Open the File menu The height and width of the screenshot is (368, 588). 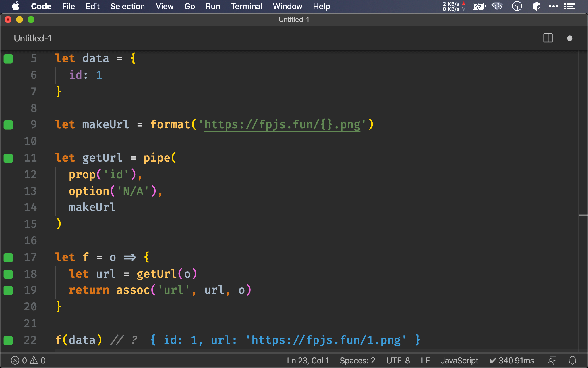pos(68,6)
